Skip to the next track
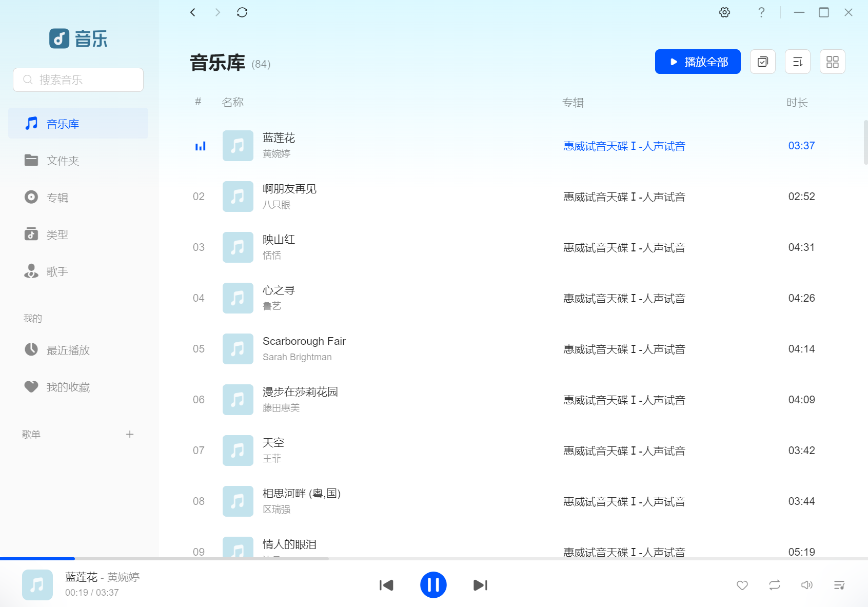 tap(480, 585)
